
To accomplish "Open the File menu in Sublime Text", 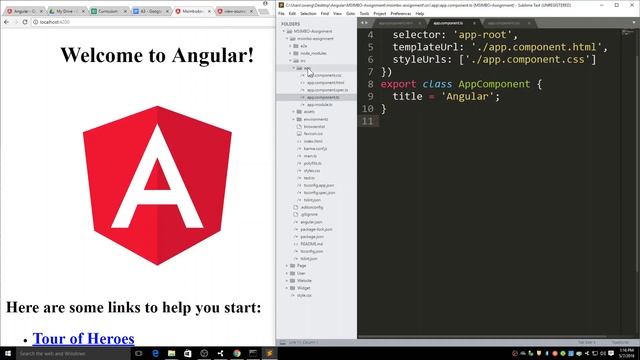I will pyautogui.click(x=281, y=13).
